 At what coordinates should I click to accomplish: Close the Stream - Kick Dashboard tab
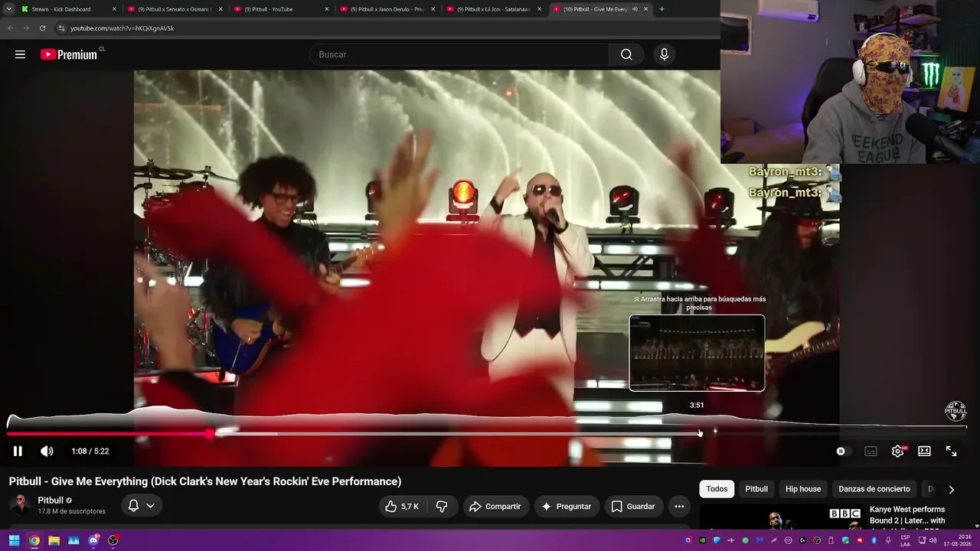(x=114, y=9)
